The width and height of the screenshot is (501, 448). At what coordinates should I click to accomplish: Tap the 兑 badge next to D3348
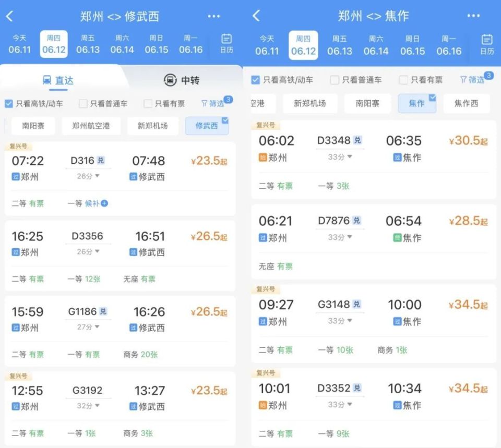357,140
